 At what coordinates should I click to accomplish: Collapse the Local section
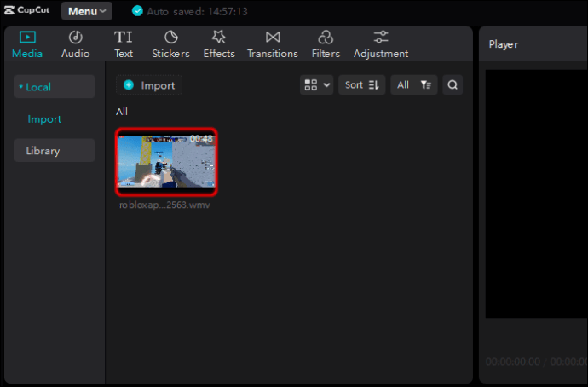click(x=55, y=87)
